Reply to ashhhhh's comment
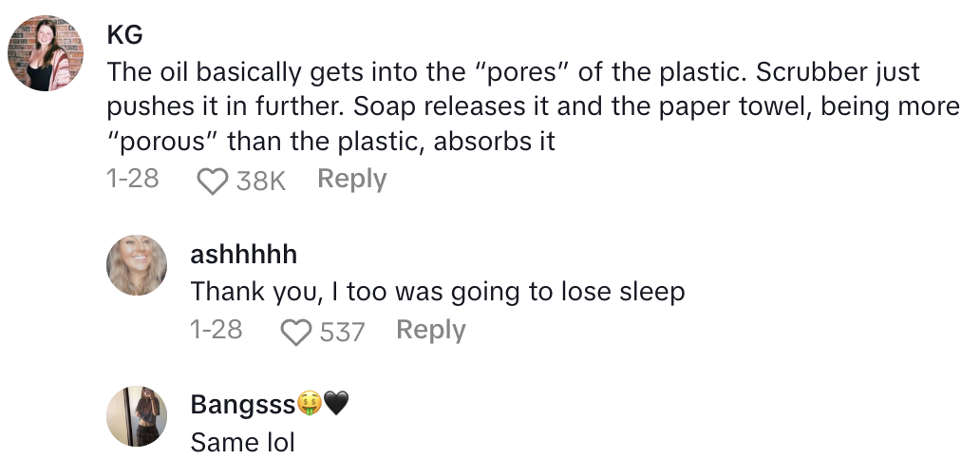This screenshot has width=980, height=460. click(430, 331)
